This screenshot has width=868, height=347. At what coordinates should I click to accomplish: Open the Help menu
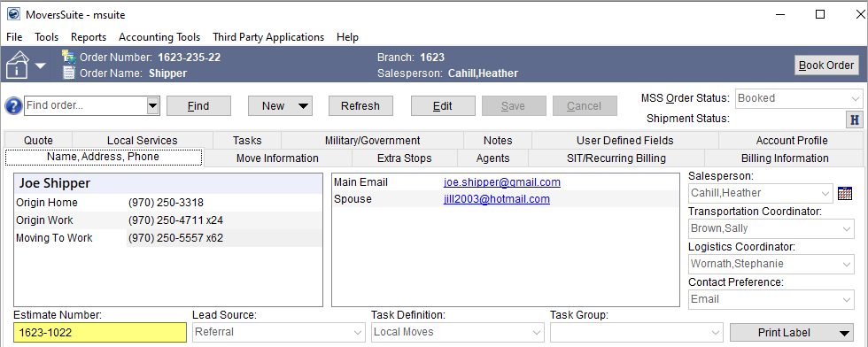347,37
